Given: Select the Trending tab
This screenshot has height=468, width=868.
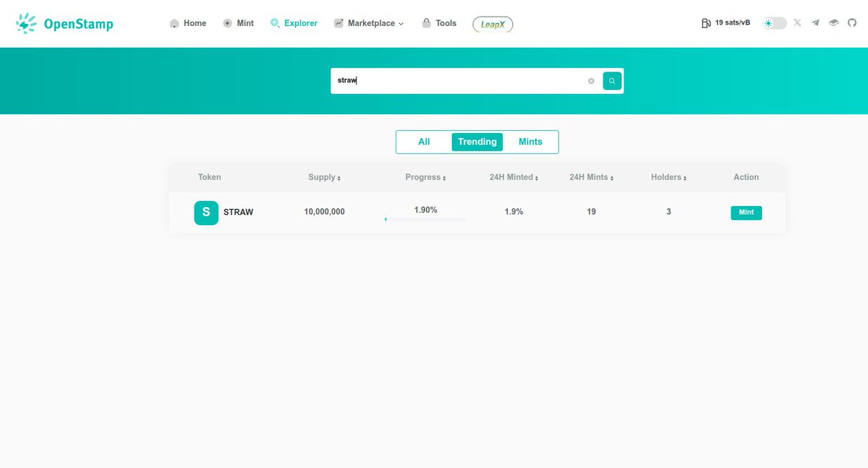Looking at the screenshot, I should click(x=477, y=142).
